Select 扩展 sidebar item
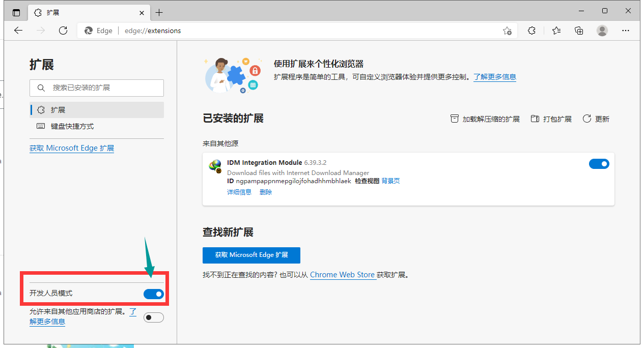Screen dimensions: 644x348 [x=58, y=110]
